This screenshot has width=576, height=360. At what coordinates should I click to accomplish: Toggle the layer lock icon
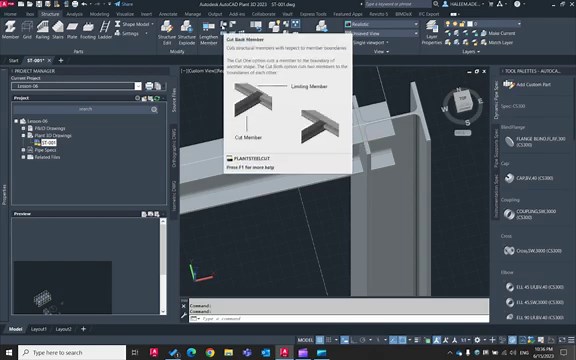462,24
